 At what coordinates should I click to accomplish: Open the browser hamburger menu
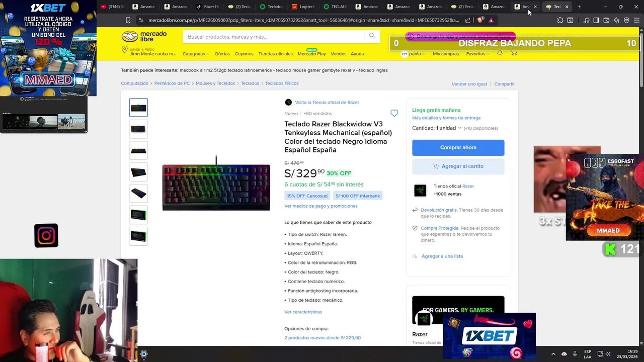636,20
